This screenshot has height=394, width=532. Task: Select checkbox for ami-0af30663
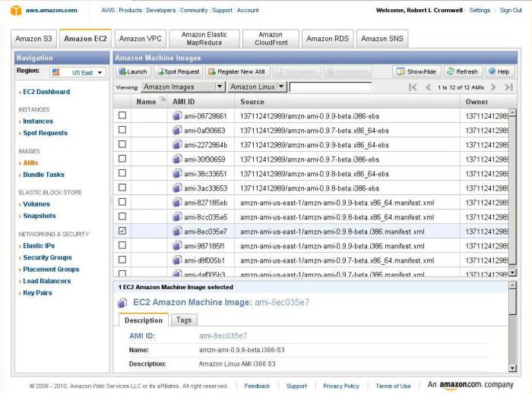pos(122,130)
